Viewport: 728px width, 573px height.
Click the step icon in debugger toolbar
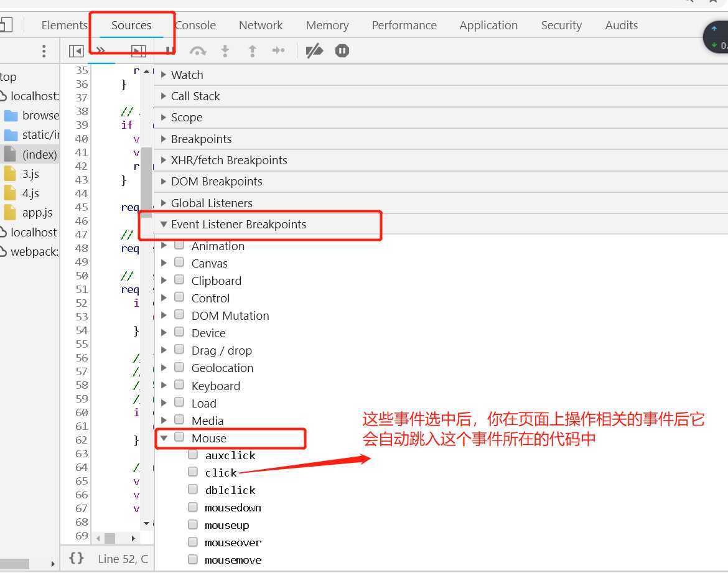(278, 50)
